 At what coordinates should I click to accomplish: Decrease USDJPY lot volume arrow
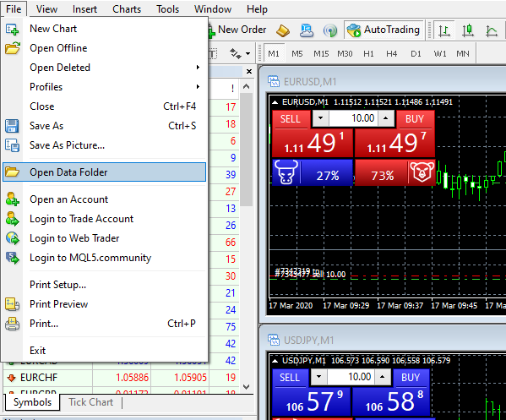click(318, 376)
